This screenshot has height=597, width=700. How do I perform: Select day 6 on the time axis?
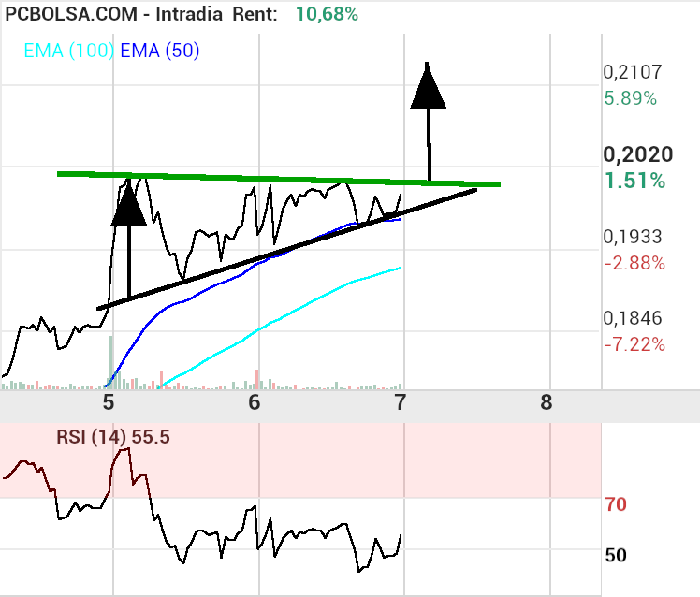pos(255,403)
